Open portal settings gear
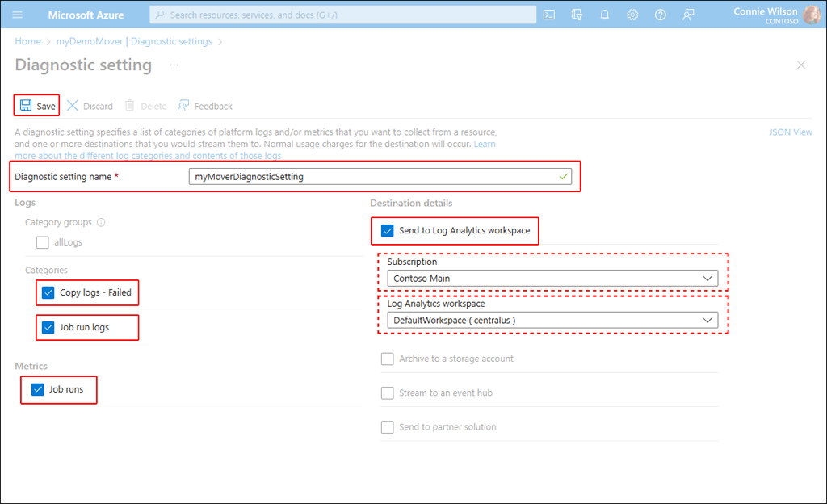Screen dimensions: 827x504 point(632,15)
